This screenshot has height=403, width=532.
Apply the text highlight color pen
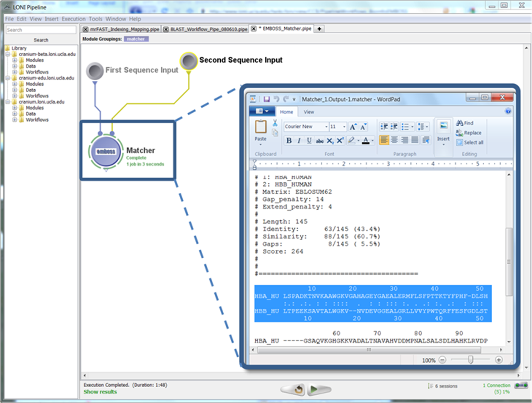351,141
